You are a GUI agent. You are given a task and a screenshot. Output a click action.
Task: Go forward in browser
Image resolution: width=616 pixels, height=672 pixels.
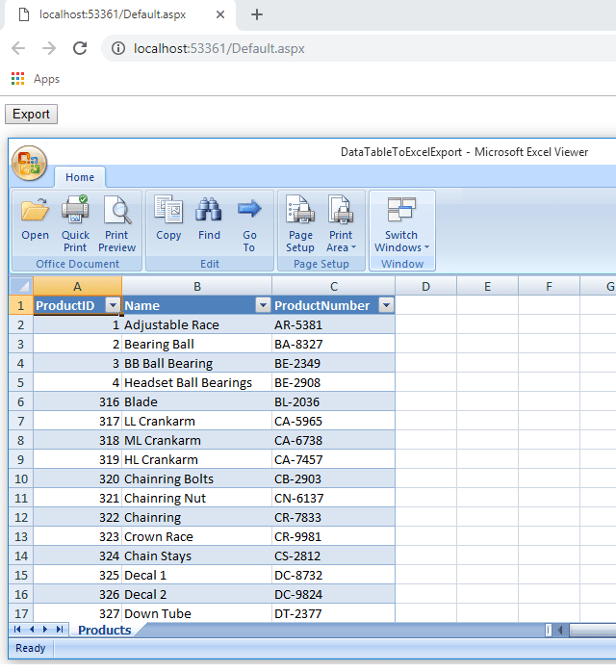(49, 48)
